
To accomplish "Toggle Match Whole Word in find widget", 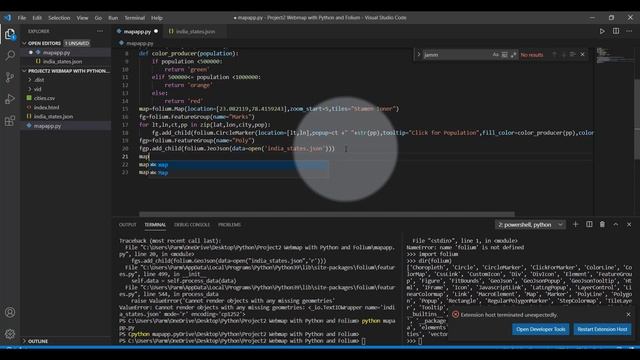I will pos(504,55).
